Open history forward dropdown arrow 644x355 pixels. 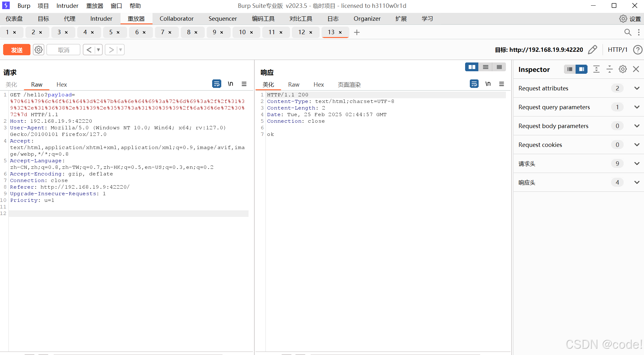tap(121, 50)
